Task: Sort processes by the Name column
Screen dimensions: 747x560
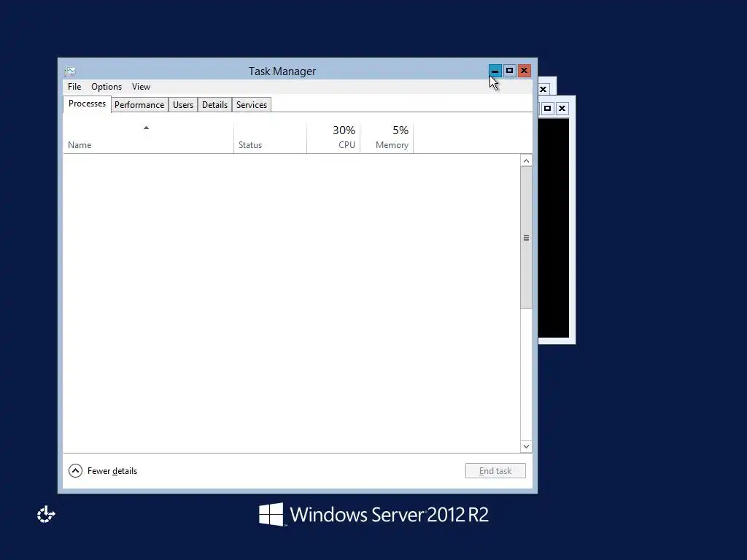Action: point(148,138)
